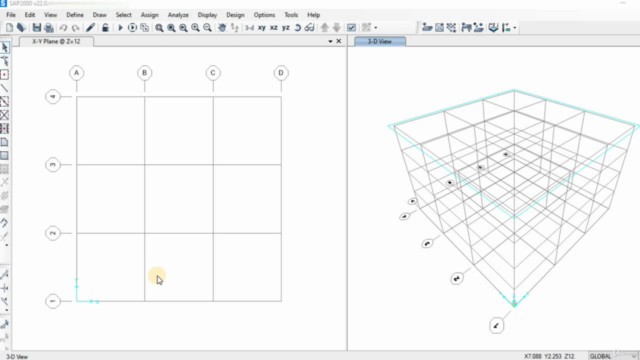The width and height of the screenshot is (640, 360).
Task: Pick the Quick Draw Braces X tool
Action: pos(5,115)
